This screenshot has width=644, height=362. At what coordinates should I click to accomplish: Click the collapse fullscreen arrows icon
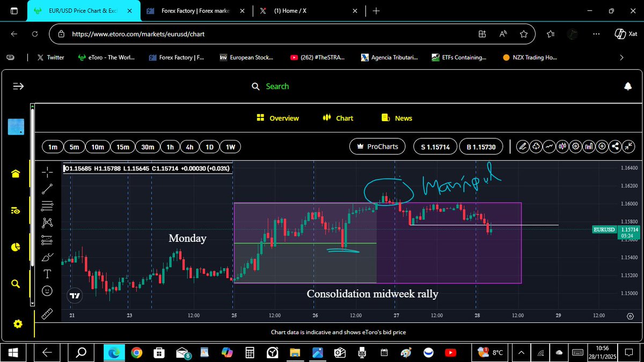(x=628, y=146)
